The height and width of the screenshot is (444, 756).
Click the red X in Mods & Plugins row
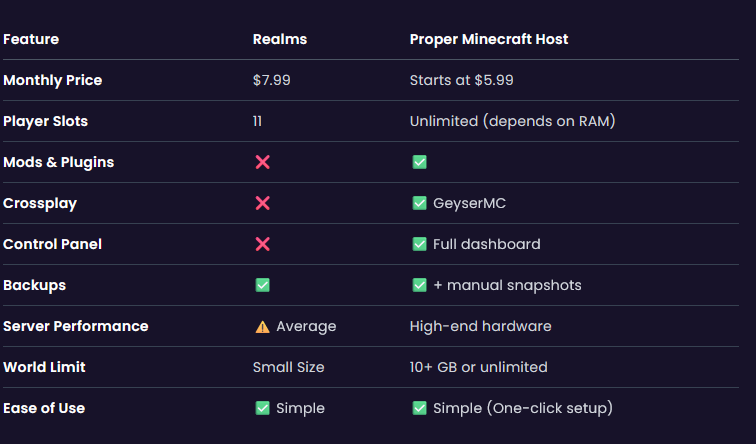click(x=262, y=162)
